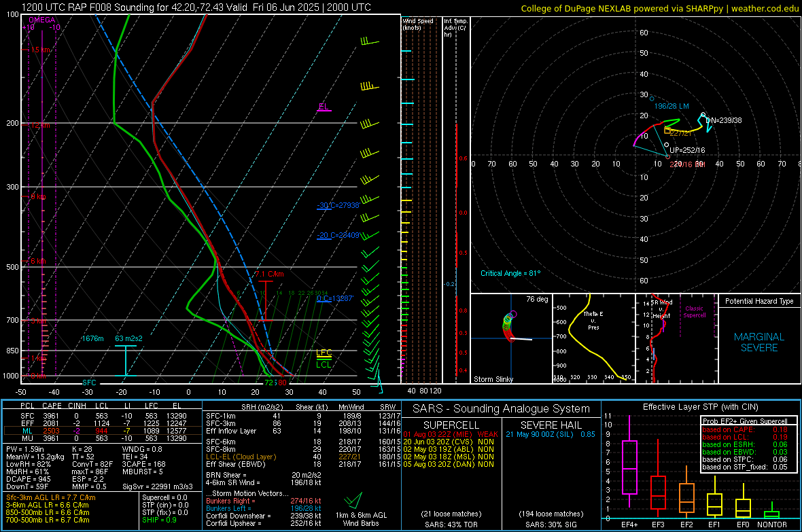This screenshot has width=802, height=532.
Task: Click the "700-500mb LR = 6.7 C/km" line
Action: [x=48, y=520]
